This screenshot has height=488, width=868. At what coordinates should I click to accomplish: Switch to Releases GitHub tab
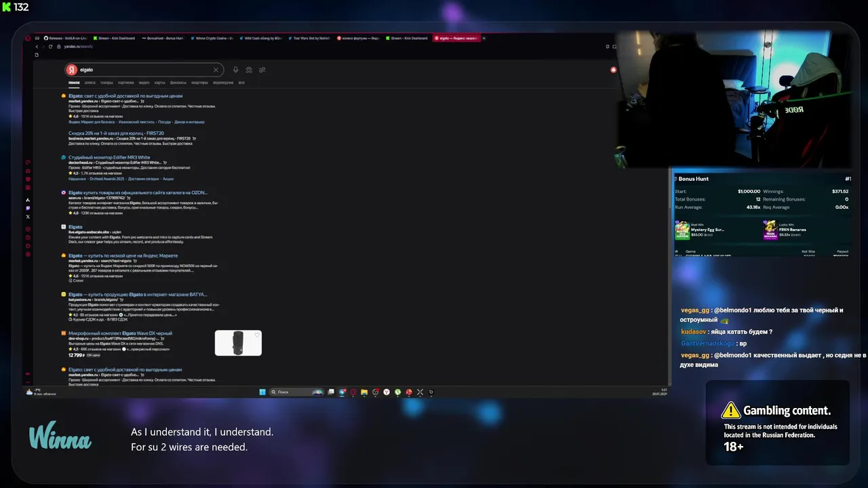tap(66, 38)
